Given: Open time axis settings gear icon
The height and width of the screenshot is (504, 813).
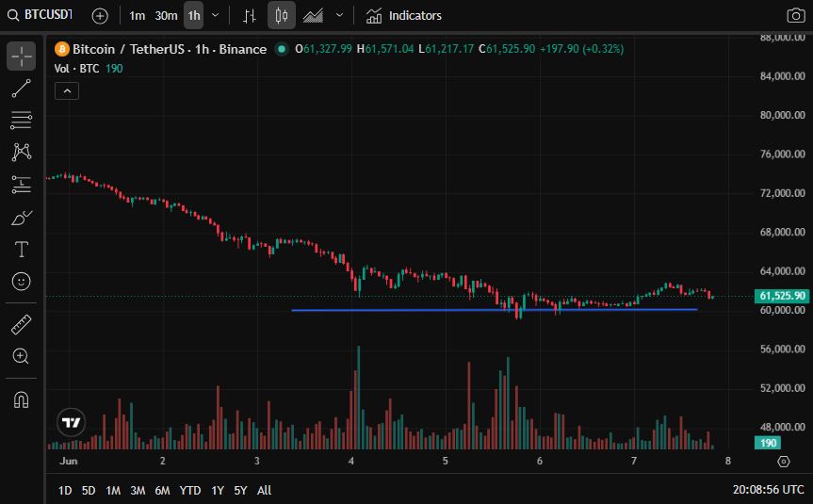Looking at the screenshot, I should [784, 462].
